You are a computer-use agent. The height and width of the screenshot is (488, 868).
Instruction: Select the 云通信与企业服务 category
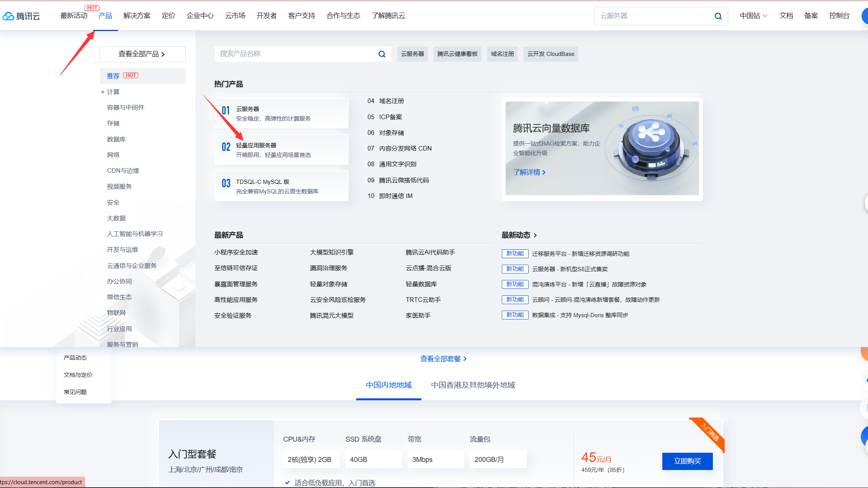tap(132, 266)
